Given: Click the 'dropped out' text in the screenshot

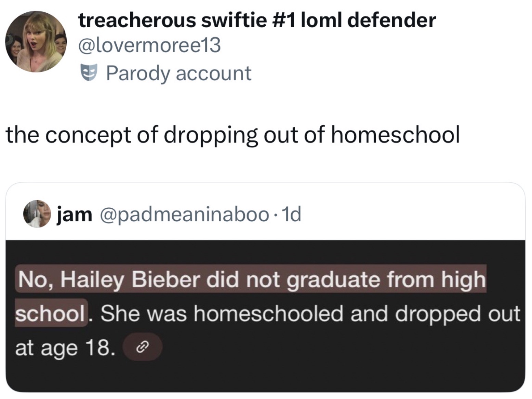Looking at the screenshot, I should (x=457, y=313).
